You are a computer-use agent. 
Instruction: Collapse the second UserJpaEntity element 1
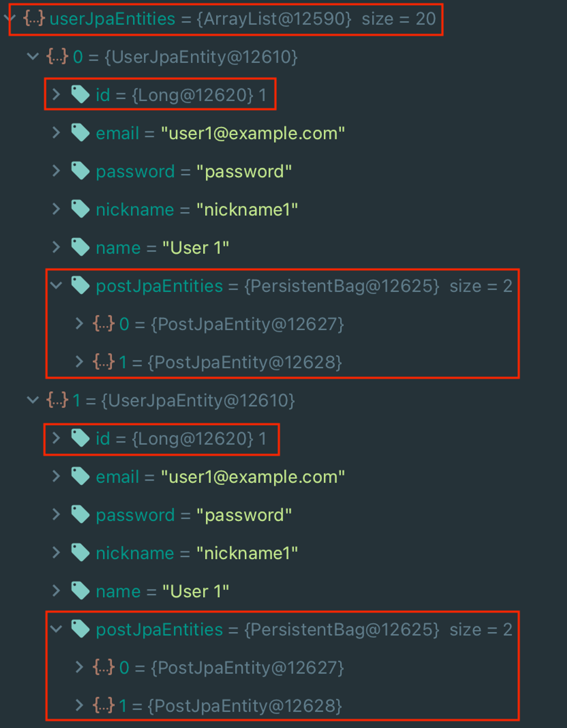pos(33,400)
